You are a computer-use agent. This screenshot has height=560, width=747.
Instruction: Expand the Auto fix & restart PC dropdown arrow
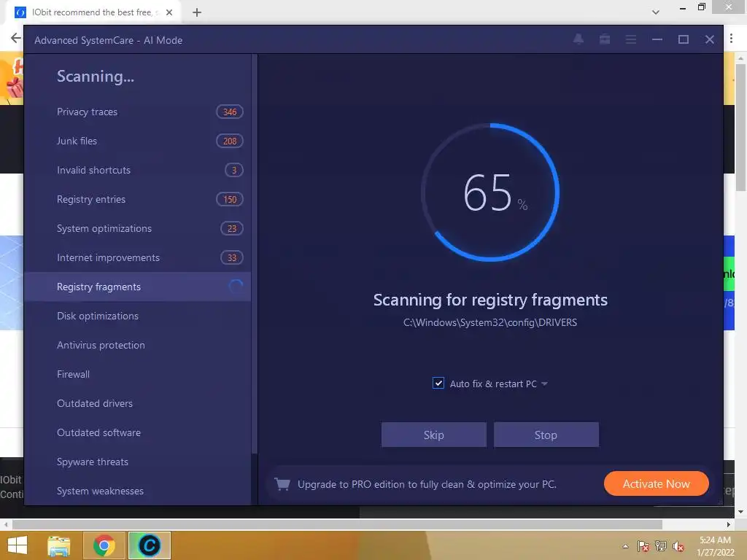(544, 384)
